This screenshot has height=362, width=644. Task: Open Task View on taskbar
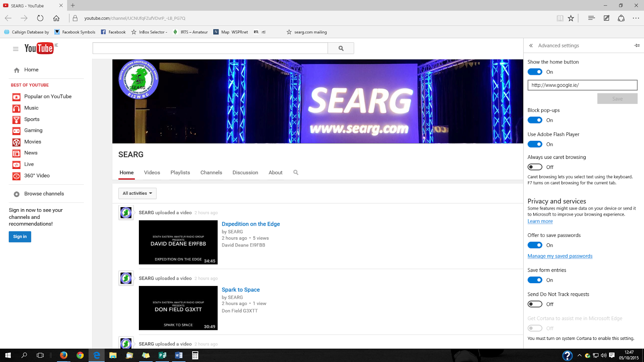tap(40, 355)
